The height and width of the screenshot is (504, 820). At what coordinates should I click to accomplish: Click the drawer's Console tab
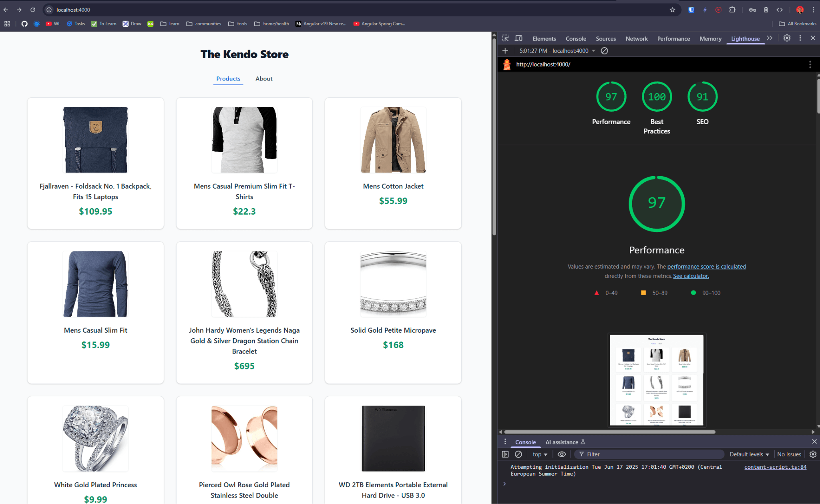coord(525,442)
